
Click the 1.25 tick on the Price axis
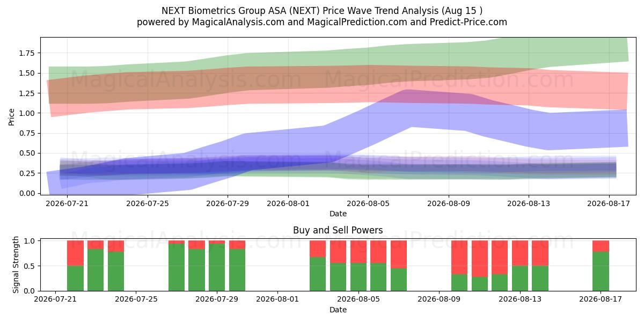[27, 93]
